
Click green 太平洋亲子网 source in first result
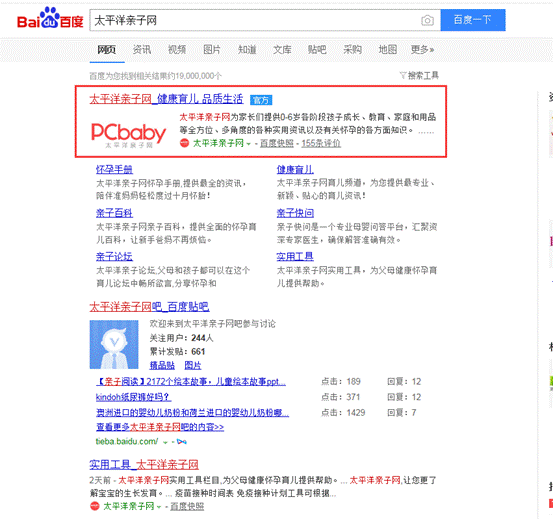tap(218, 143)
